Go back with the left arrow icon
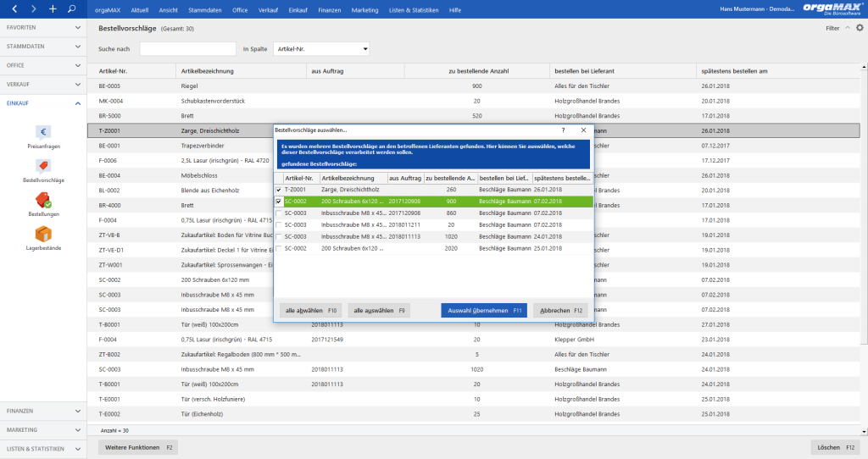Screen dimensions: 868x459 coord(15,8)
